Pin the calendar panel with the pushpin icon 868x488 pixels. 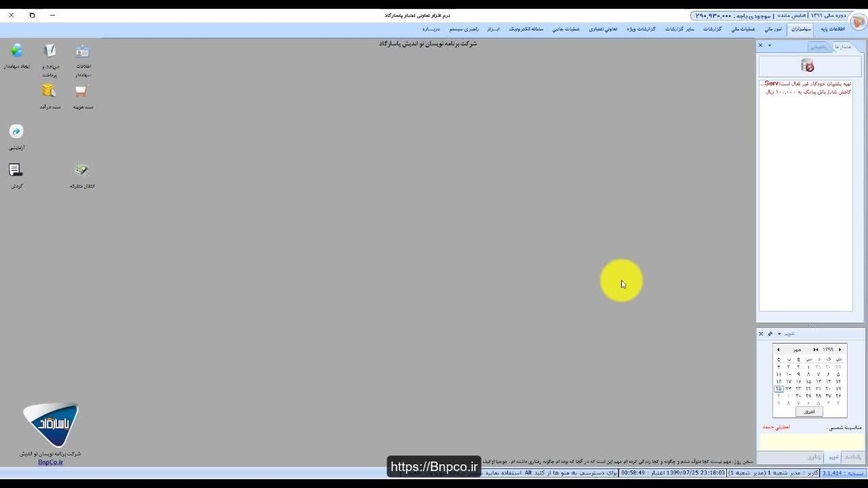point(770,333)
